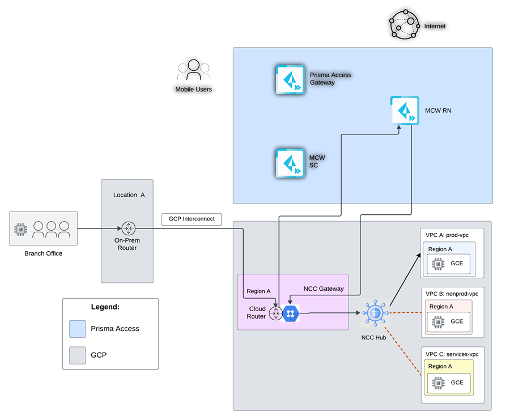Click the GCP legend color swatch
Image resolution: width=510 pixels, height=420 pixels.
tap(78, 355)
